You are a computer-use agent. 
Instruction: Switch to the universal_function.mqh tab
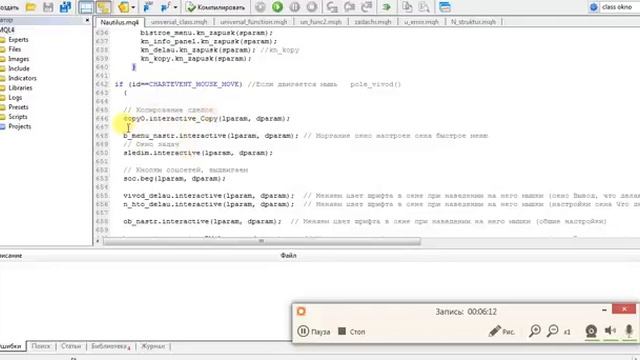coord(253,22)
